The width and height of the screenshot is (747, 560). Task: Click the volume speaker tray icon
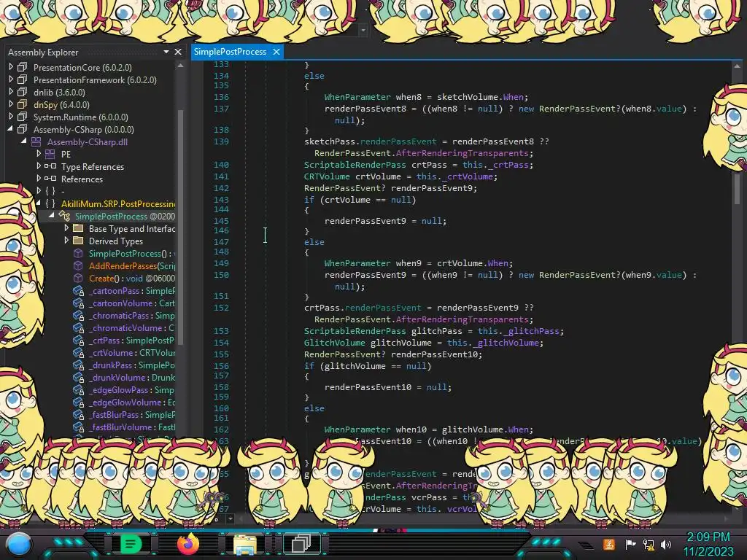pos(665,544)
